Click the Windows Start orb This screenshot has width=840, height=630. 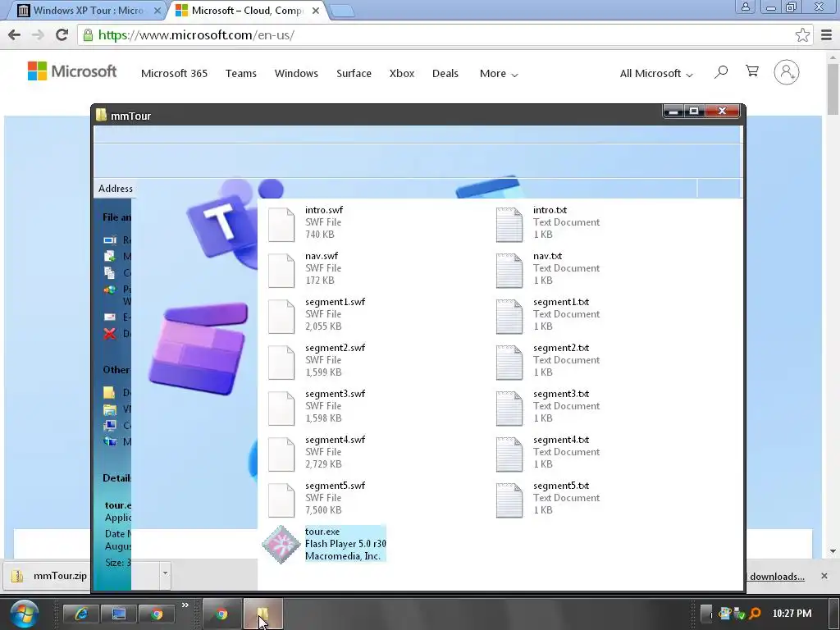tap(24, 614)
